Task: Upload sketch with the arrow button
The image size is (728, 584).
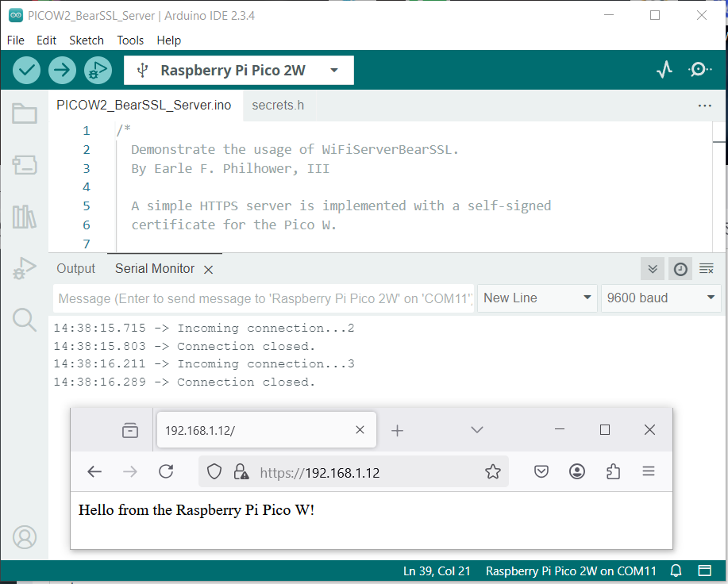Action: click(x=62, y=70)
